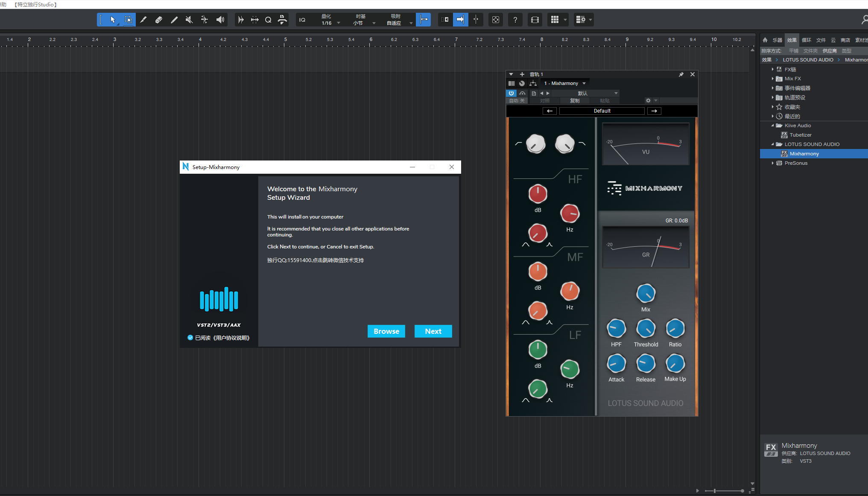868x496 pixels.
Task: Click the pin icon on plugin window
Action: tap(681, 74)
